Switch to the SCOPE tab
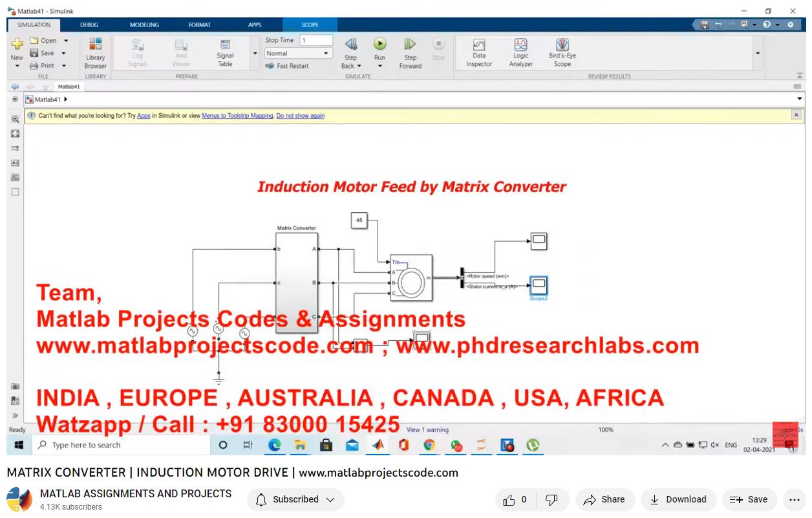 point(310,25)
